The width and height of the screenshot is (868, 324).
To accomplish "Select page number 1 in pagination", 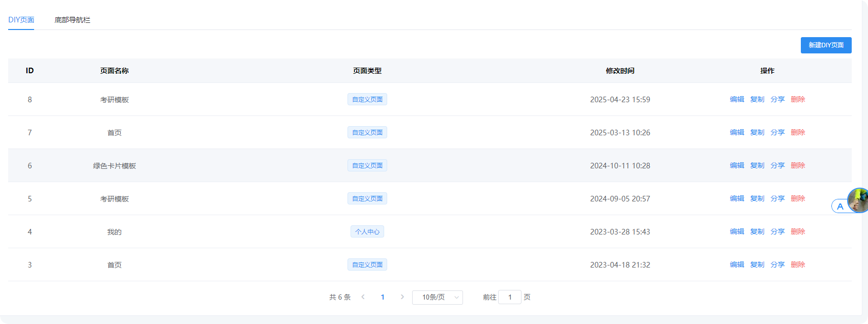I will [x=383, y=297].
